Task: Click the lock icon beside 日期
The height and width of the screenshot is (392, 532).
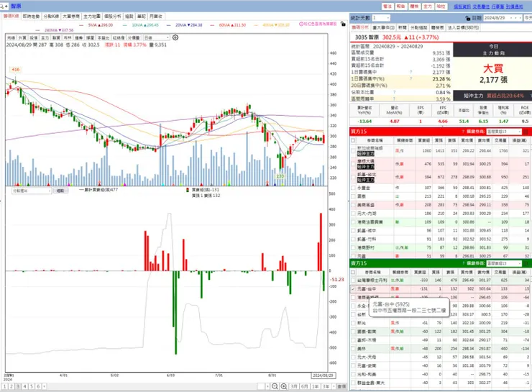Action: click(x=468, y=18)
